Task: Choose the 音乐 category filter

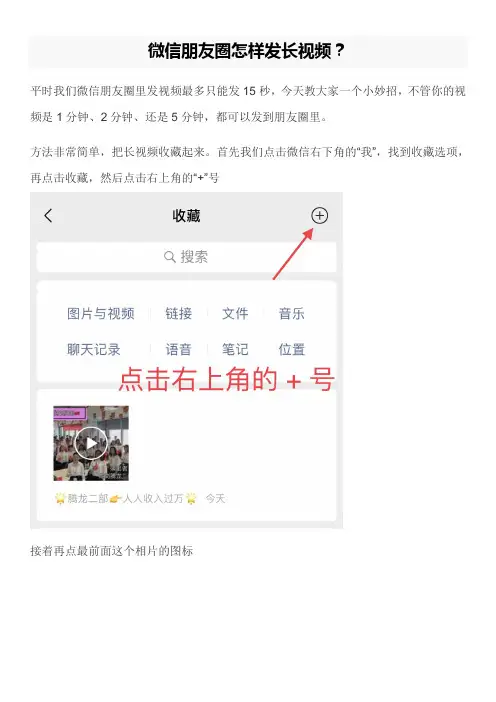Action: (x=291, y=313)
